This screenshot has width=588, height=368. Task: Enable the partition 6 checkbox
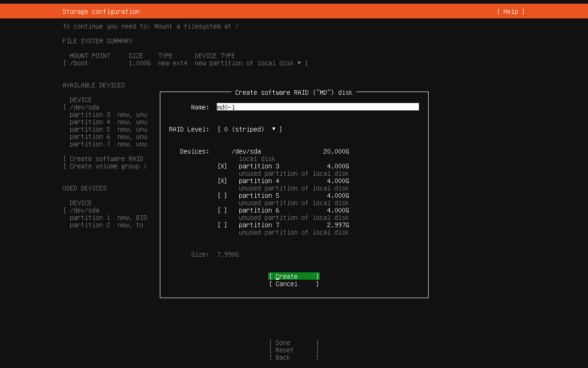[222, 210]
